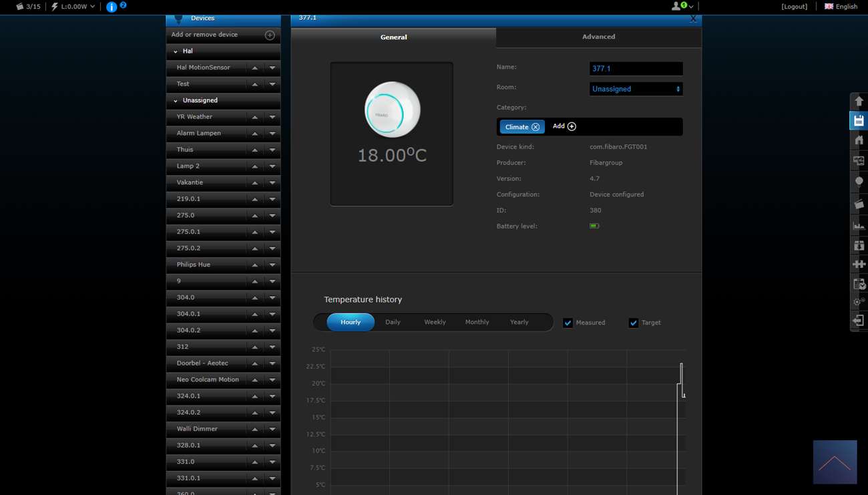Screen dimensions: 868x495
Task: Open Scenes clapperboard icon in sidebar
Action: pyautogui.click(x=859, y=204)
